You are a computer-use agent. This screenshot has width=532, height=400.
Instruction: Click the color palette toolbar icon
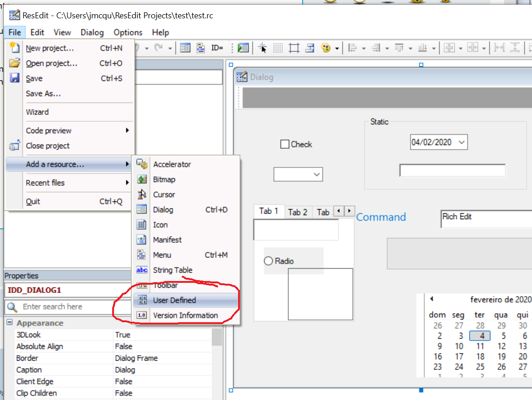(326, 48)
